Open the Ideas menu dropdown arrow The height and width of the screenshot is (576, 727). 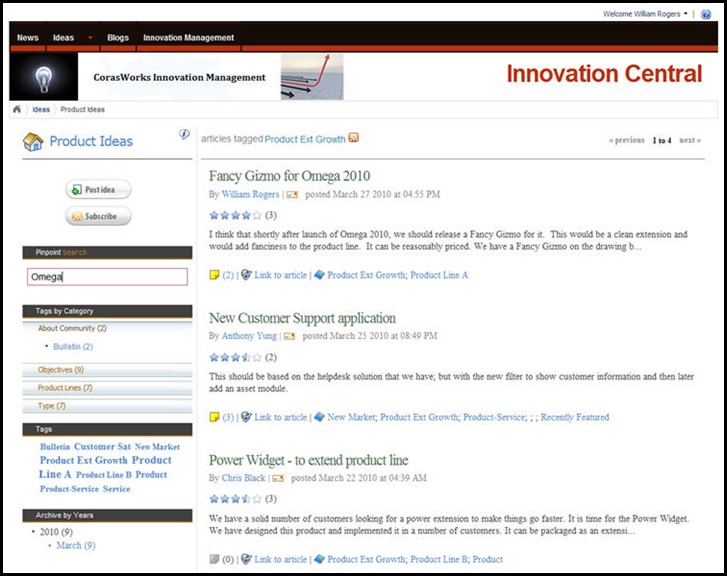point(91,38)
